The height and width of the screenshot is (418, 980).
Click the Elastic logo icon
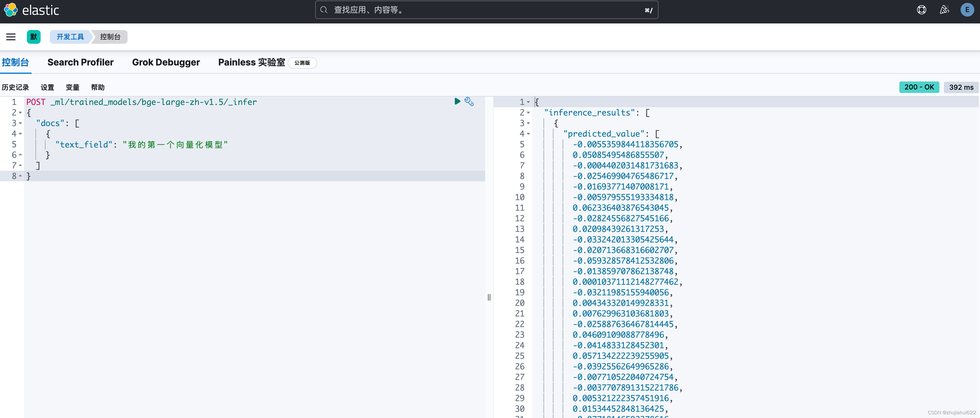[x=11, y=10]
